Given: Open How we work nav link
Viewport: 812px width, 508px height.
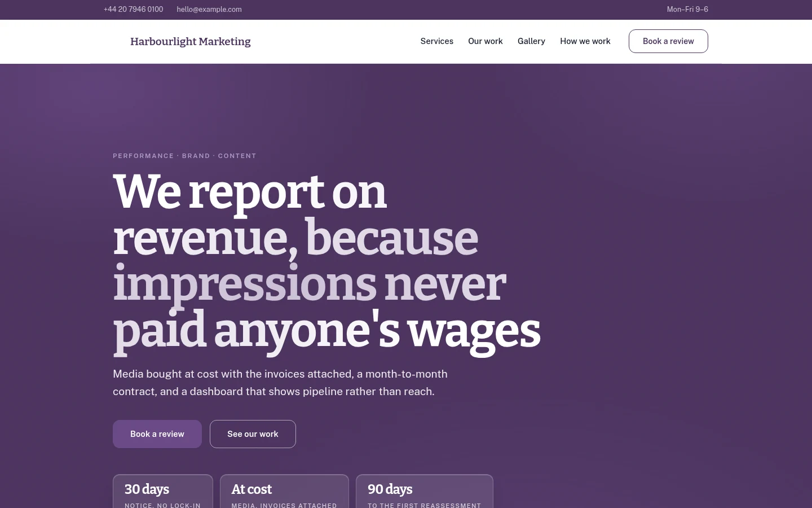Looking at the screenshot, I should coord(585,41).
